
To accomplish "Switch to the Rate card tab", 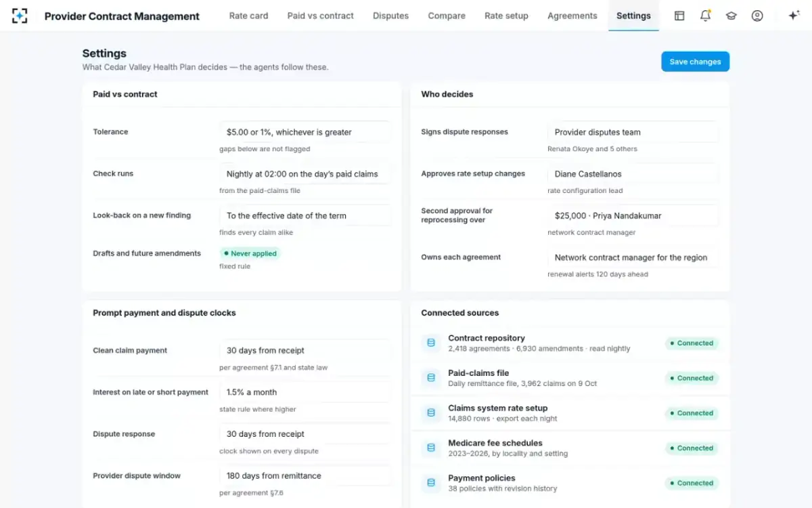I will tap(248, 16).
